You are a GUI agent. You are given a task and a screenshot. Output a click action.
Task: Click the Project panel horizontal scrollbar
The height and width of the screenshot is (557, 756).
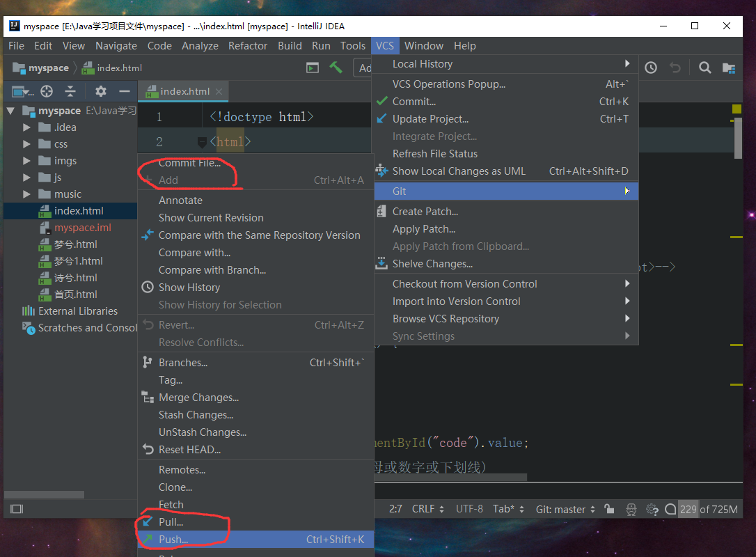tap(44, 495)
